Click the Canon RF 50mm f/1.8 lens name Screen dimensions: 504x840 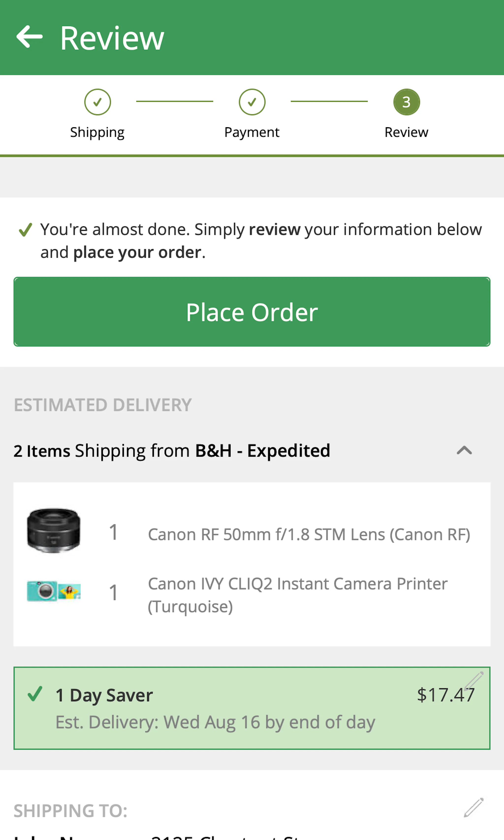309,535
